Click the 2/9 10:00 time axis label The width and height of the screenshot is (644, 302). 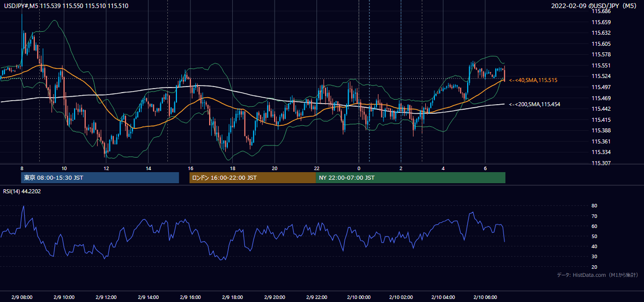64,297
